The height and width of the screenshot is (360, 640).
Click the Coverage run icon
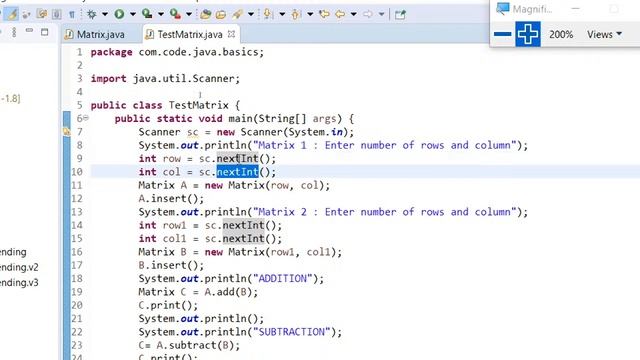(147, 14)
